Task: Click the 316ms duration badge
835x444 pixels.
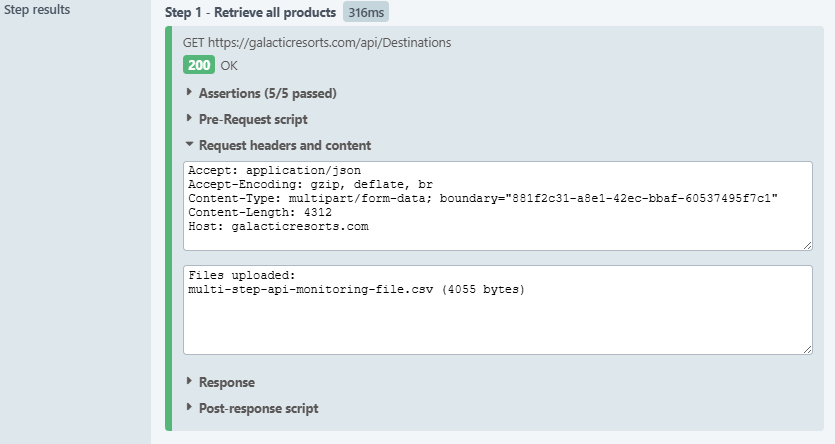Action: pos(364,12)
